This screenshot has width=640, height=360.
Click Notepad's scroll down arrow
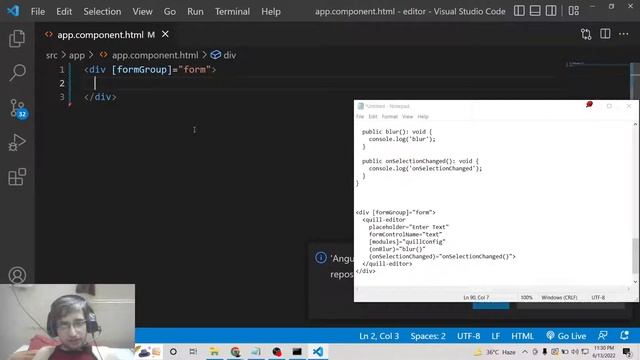point(635,282)
